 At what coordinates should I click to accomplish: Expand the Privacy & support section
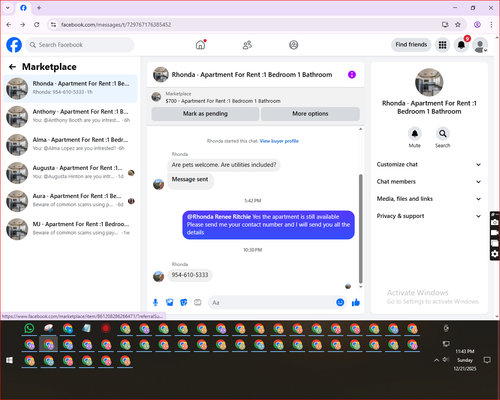pyautogui.click(x=429, y=216)
